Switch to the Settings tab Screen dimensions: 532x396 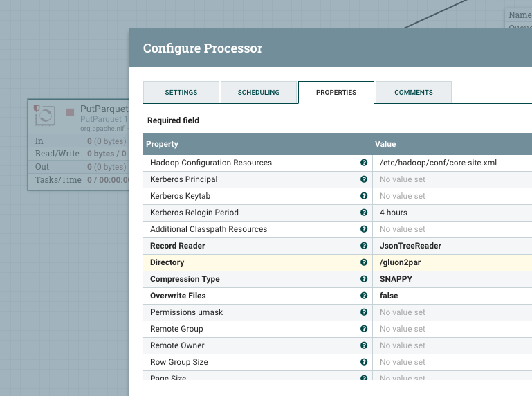click(x=181, y=92)
